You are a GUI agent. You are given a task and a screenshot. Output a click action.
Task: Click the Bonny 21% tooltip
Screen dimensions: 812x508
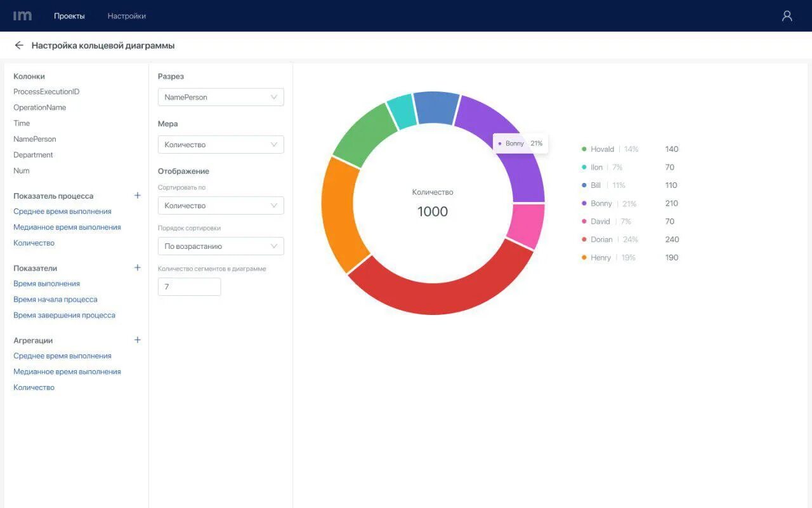[x=520, y=144]
